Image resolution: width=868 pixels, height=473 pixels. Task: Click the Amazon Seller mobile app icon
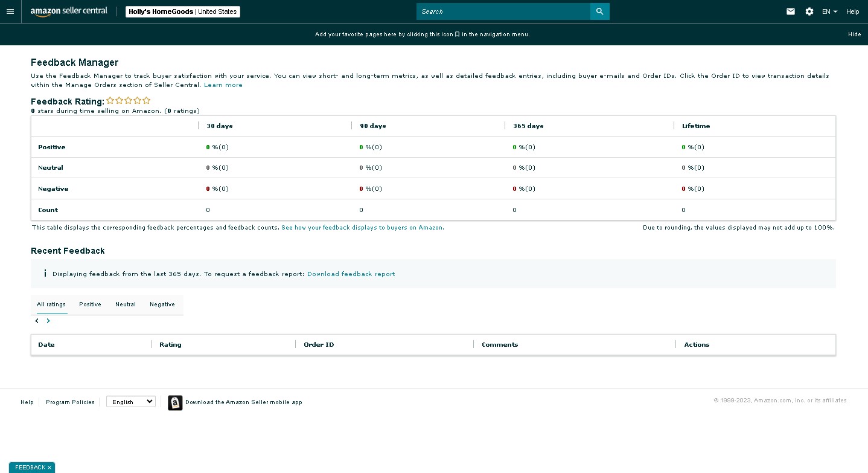tap(175, 403)
